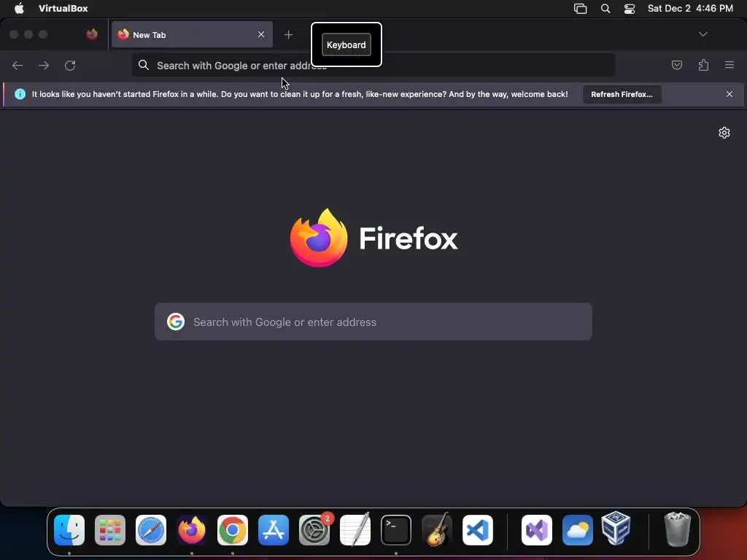Go forward using the forward arrow
This screenshot has width=747, height=560.
tap(44, 65)
